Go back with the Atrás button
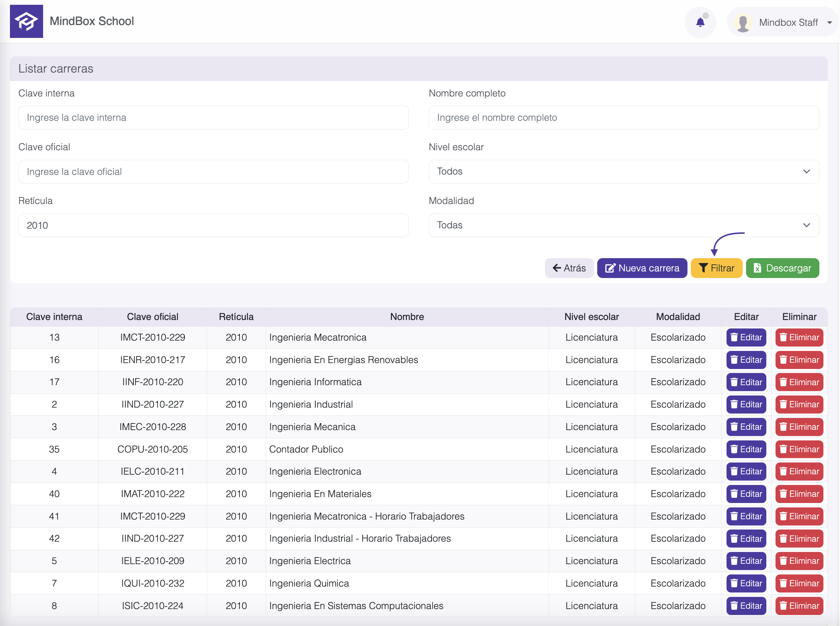This screenshot has height=626, width=840. click(568, 268)
